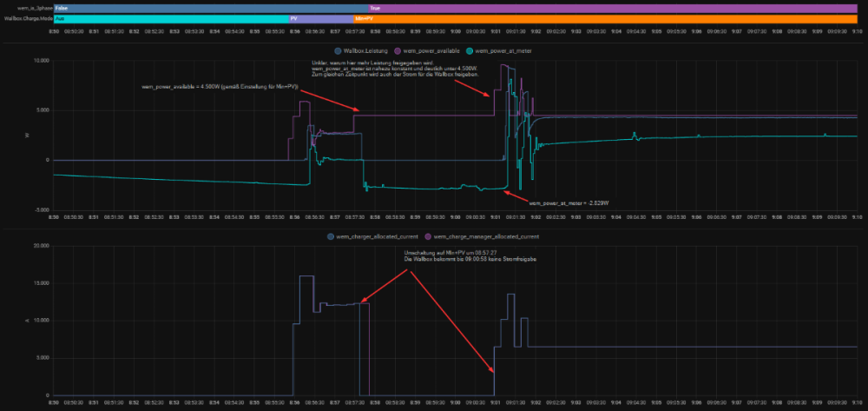Hide wem_charge_manager_allocated_current via legend label
The image size is (868, 411).
487,236
